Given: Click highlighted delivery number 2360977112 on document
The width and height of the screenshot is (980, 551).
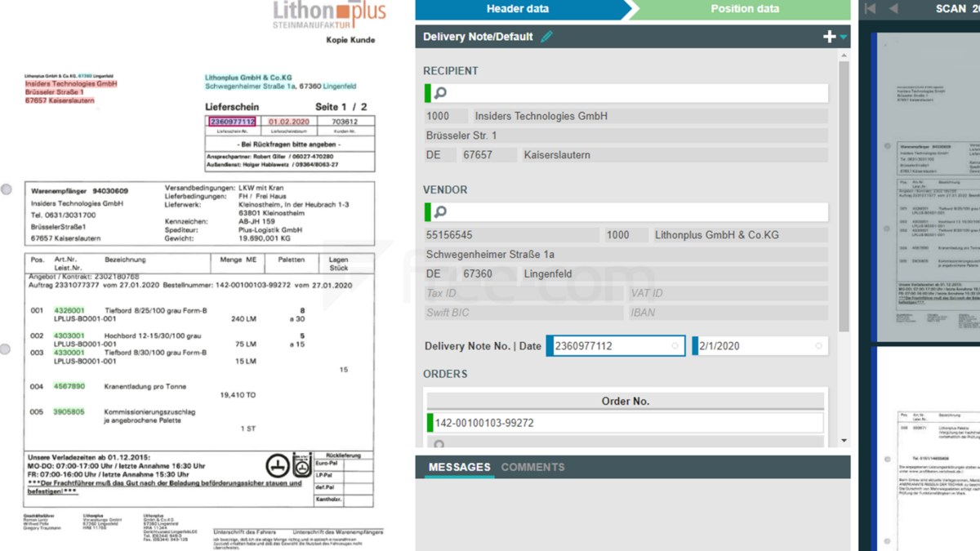Looking at the screenshot, I should click(x=233, y=122).
